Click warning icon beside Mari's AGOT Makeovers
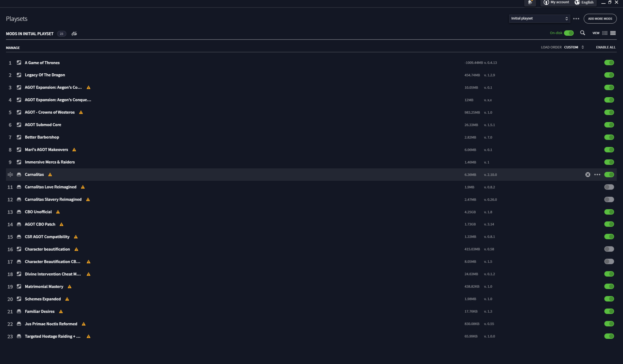This screenshot has height=364, width=623. coord(74,150)
